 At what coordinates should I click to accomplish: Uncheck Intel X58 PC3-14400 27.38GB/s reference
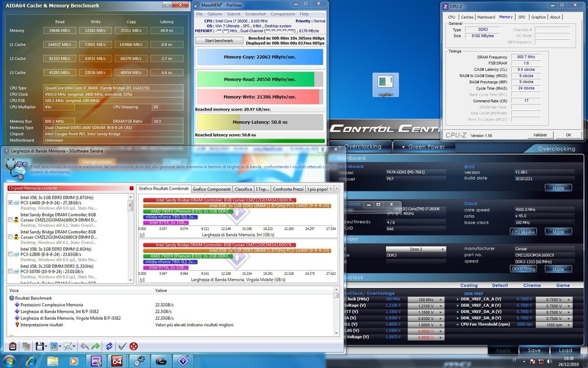coord(11,203)
